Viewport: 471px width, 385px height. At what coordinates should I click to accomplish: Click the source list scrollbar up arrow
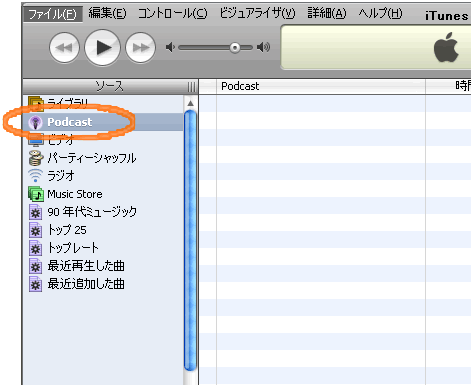[x=190, y=103]
